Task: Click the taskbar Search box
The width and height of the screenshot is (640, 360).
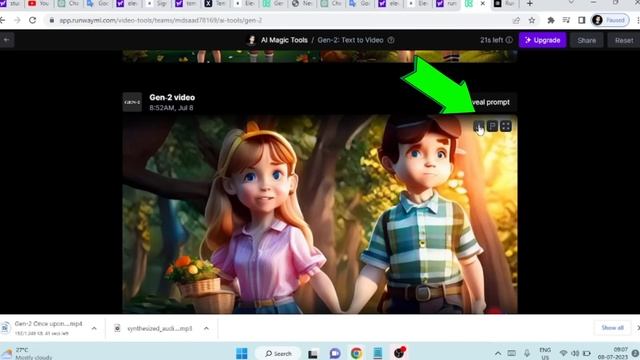Action: [x=278, y=353]
